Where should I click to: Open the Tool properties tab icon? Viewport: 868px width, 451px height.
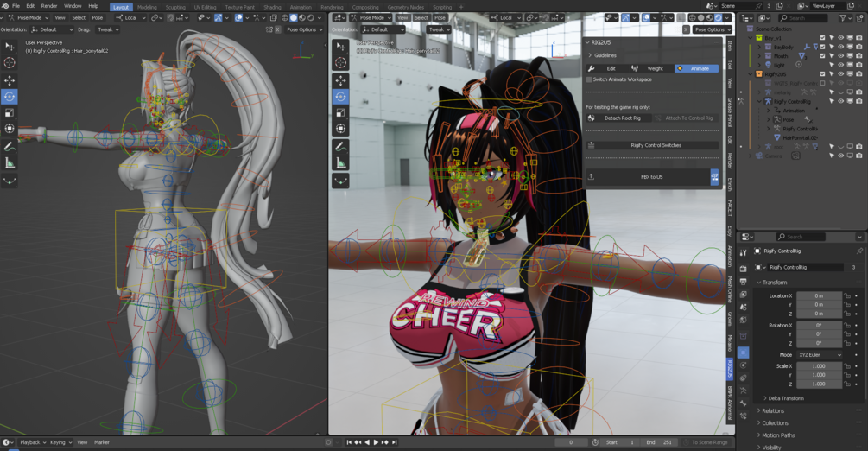pos(744,252)
